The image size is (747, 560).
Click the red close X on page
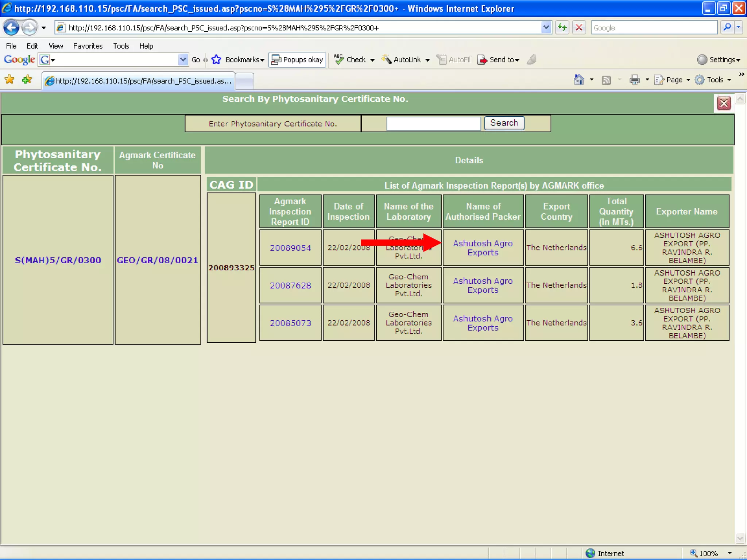point(724,104)
